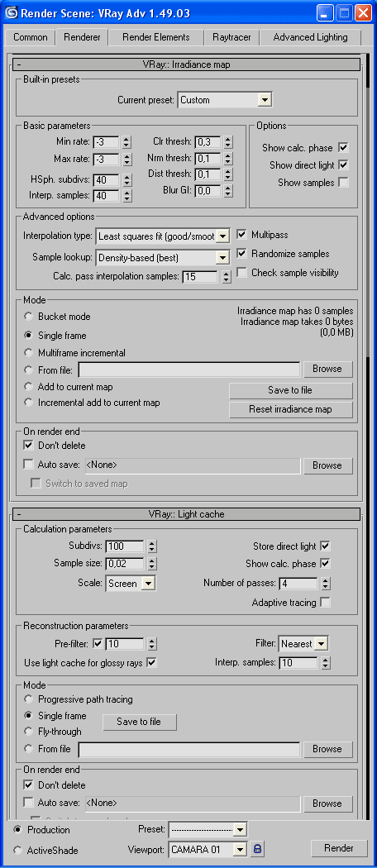Click irradiance map Save to file button
This screenshot has width=377, height=868.
(x=291, y=390)
